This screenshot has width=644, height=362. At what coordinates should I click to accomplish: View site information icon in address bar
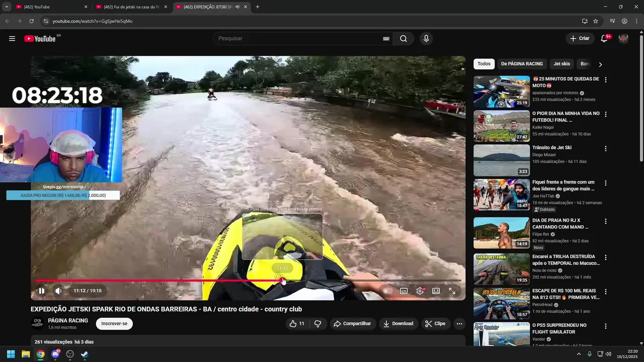(45, 21)
